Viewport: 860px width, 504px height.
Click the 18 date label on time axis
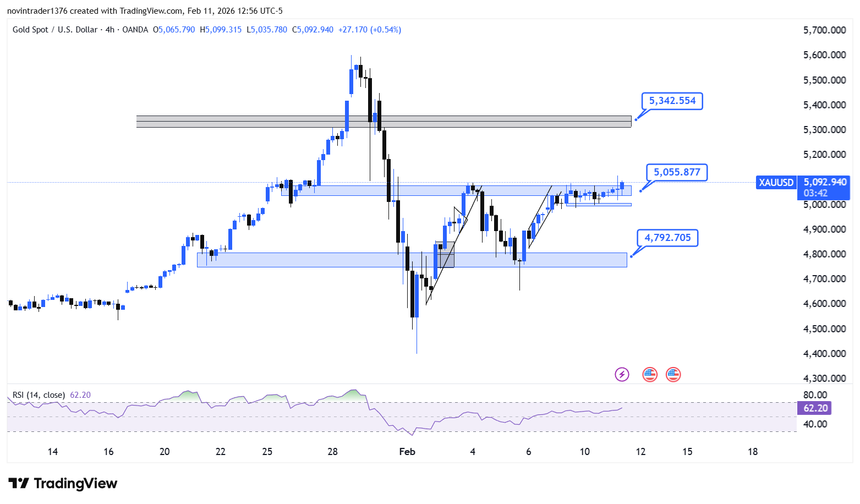[x=753, y=452]
